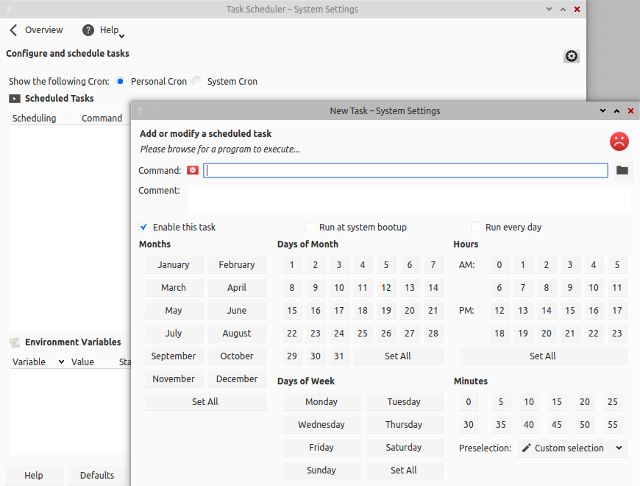Click the red sad face status icon
The image size is (640, 486).
click(x=619, y=141)
